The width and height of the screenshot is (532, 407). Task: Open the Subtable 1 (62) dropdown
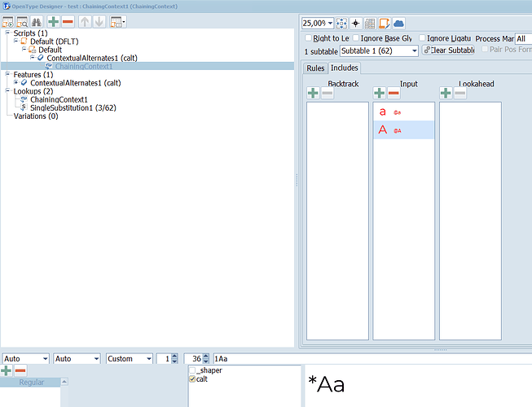[x=414, y=50]
